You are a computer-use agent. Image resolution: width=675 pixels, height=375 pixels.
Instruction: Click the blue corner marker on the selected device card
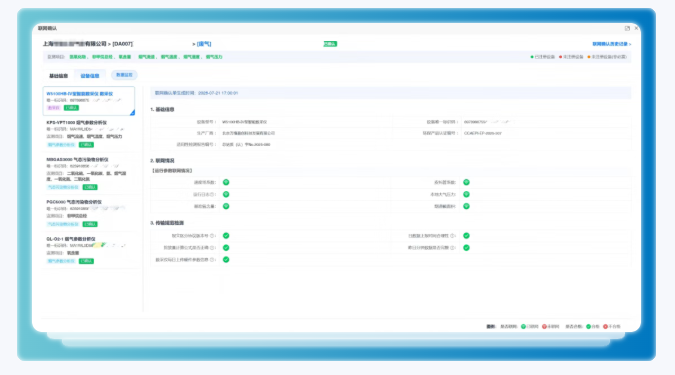click(133, 113)
